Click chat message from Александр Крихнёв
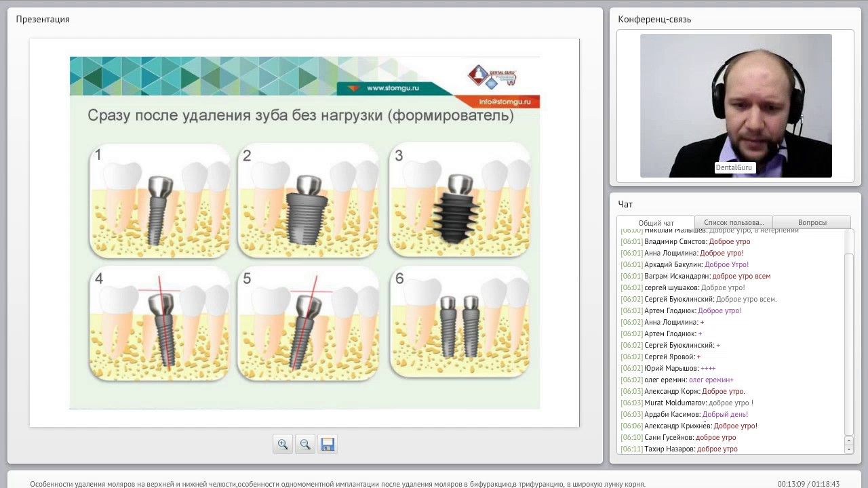Screen dimensions: 868x488 (689, 426)
